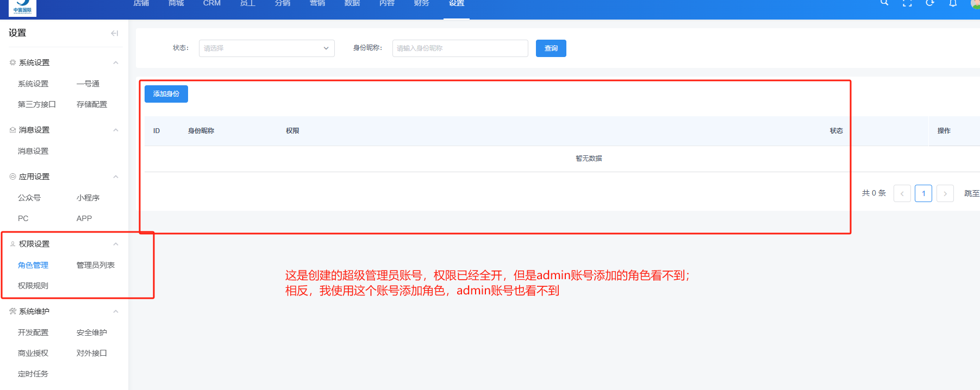Open the 内容 top navigation tab
Screen dimensions: 980x390
(x=387, y=3)
